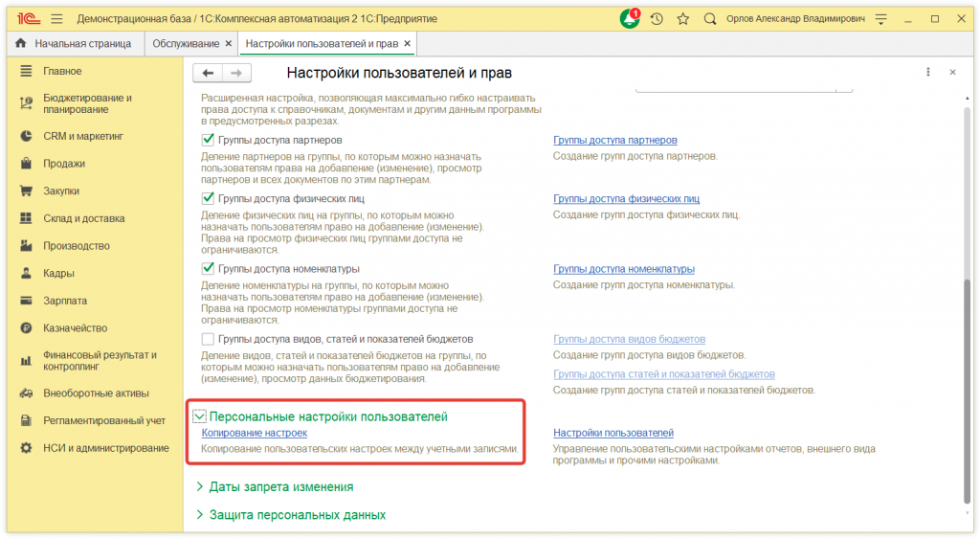Open the history clock icon
The height and width of the screenshot is (539, 980).
657,19
